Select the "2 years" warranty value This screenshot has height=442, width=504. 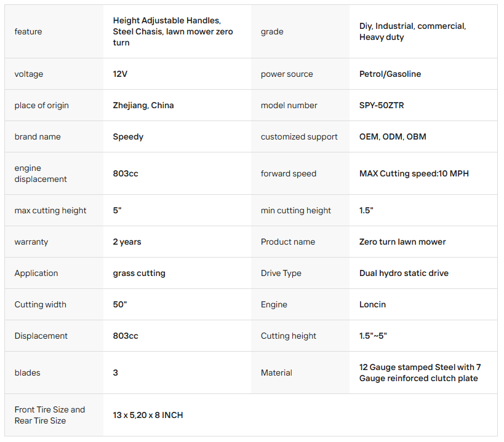[127, 242]
